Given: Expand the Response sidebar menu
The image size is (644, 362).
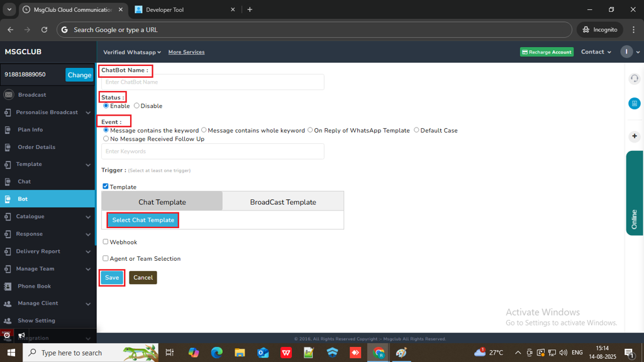Looking at the screenshot, I should click(88, 234).
